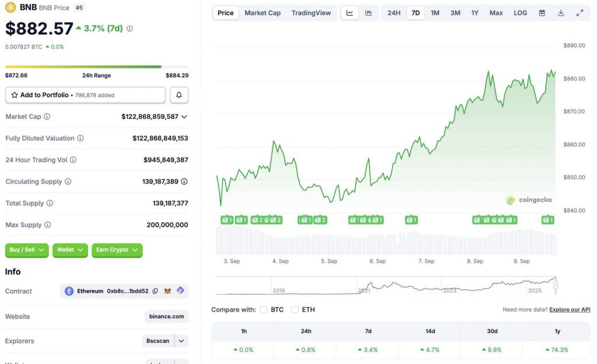Expand Market Cap details chevron
597x364 pixels.
pos(184,116)
